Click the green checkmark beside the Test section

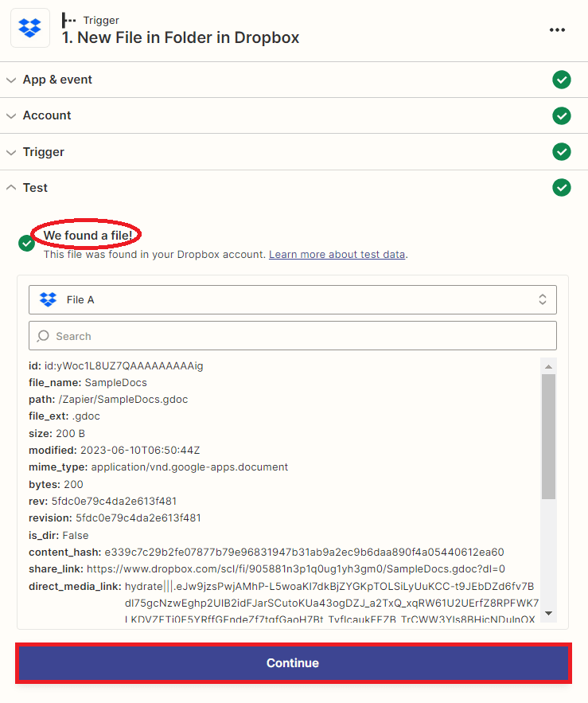click(562, 188)
